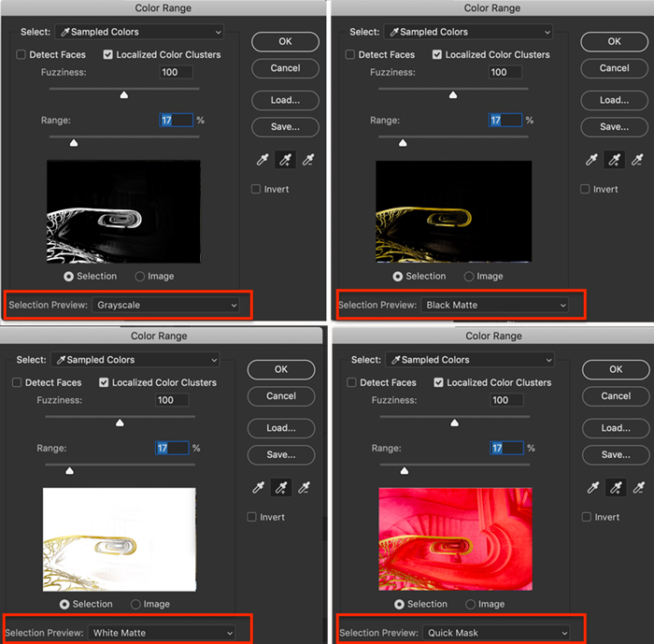Check Invert in Grayscale dialog
The image size is (654, 644).
pyautogui.click(x=256, y=189)
